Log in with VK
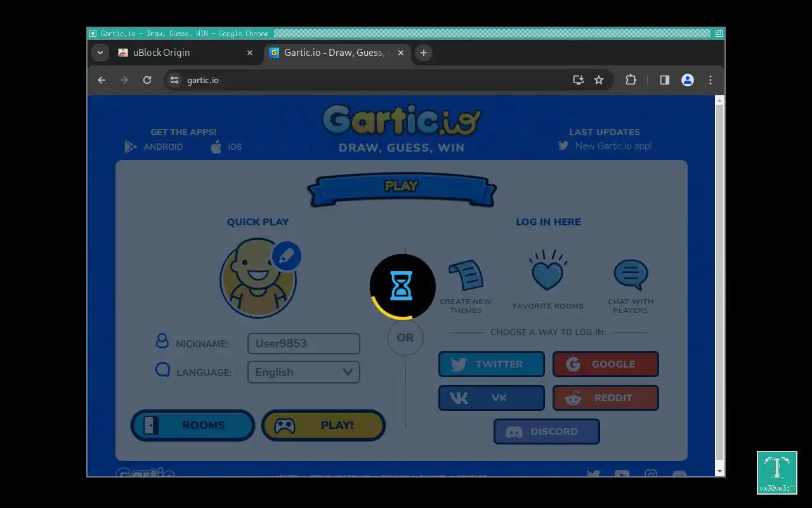 click(x=492, y=398)
